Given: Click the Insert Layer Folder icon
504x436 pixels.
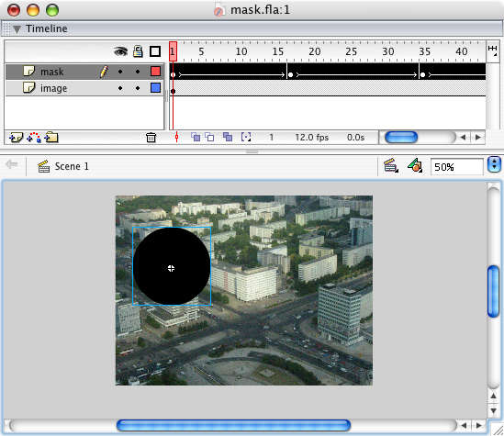Looking at the screenshot, I should (x=51, y=137).
